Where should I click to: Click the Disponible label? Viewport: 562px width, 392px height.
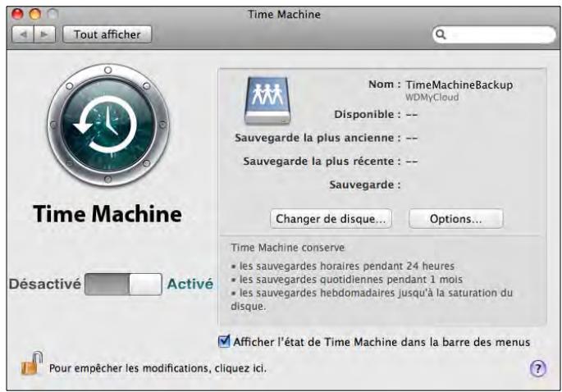pos(368,114)
